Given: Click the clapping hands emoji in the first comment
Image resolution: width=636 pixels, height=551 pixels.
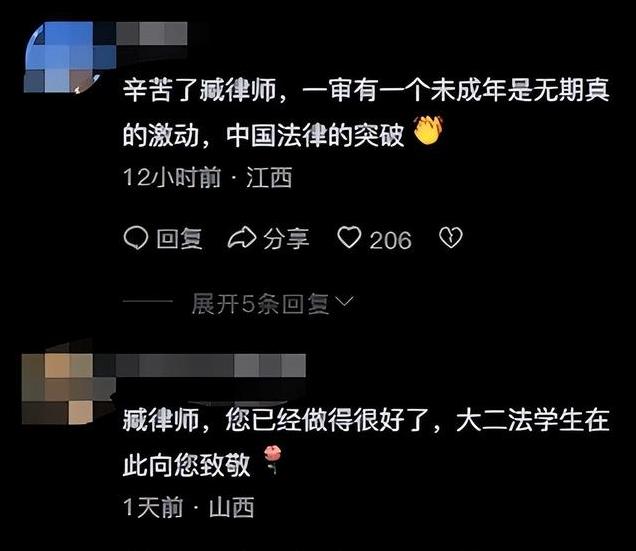Looking at the screenshot, I should pos(428,130).
